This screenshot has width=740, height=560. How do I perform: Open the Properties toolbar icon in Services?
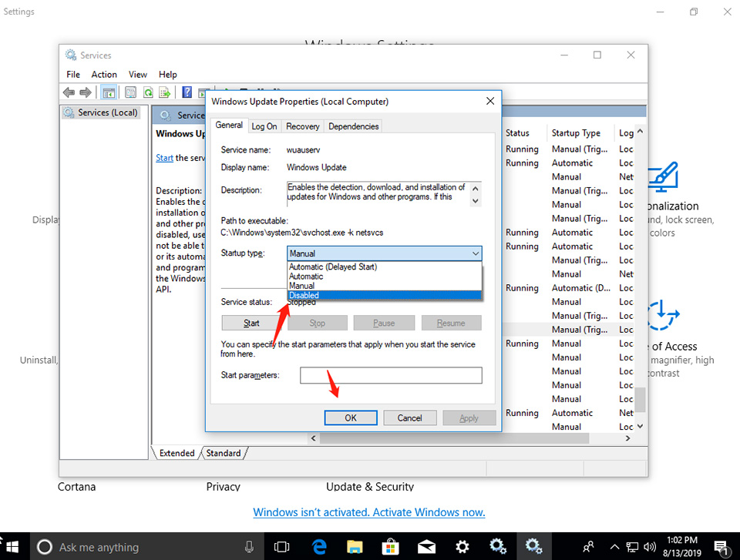(131, 92)
